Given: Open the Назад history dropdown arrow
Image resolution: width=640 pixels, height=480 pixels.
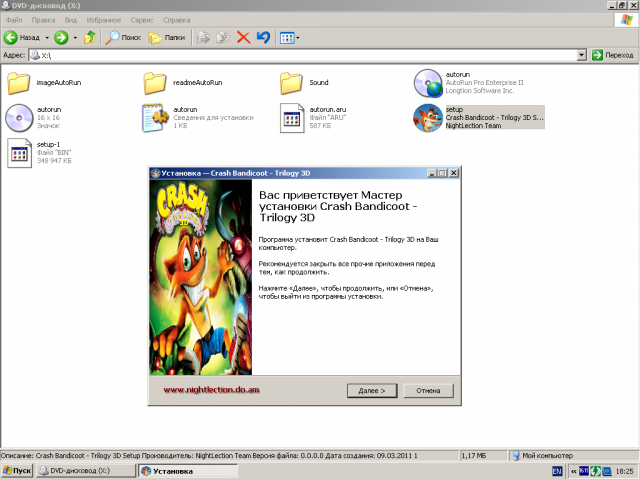Looking at the screenshot, I should pos(47,38).
